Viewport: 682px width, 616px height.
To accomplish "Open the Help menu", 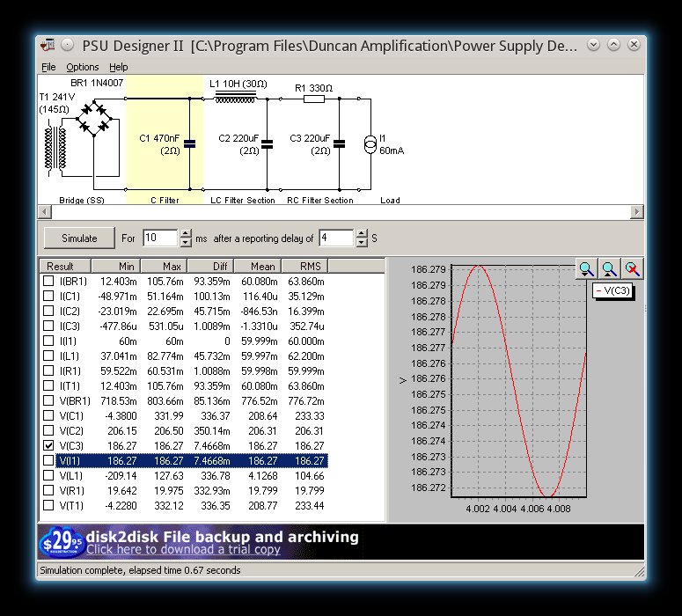I will coord(118,67).
